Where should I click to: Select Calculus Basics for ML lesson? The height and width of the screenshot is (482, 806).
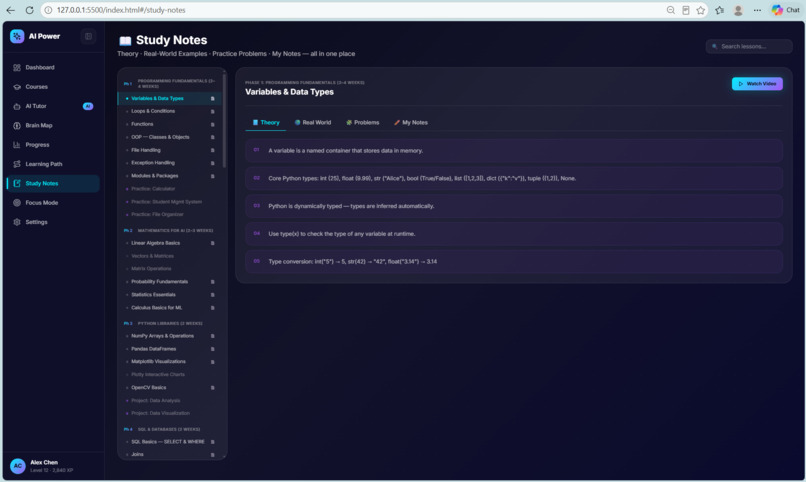pyautogui.click(x=170, y=307)
